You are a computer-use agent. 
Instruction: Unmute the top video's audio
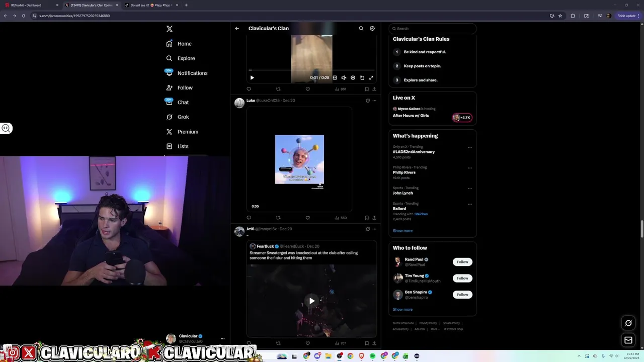point(344,78)
